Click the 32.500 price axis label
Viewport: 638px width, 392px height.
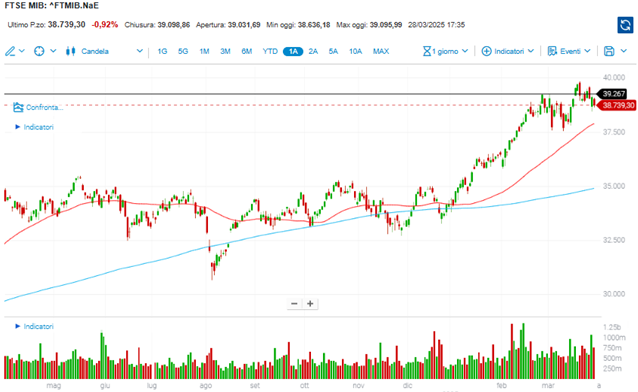pyautogui.click(x=614, y=240)
